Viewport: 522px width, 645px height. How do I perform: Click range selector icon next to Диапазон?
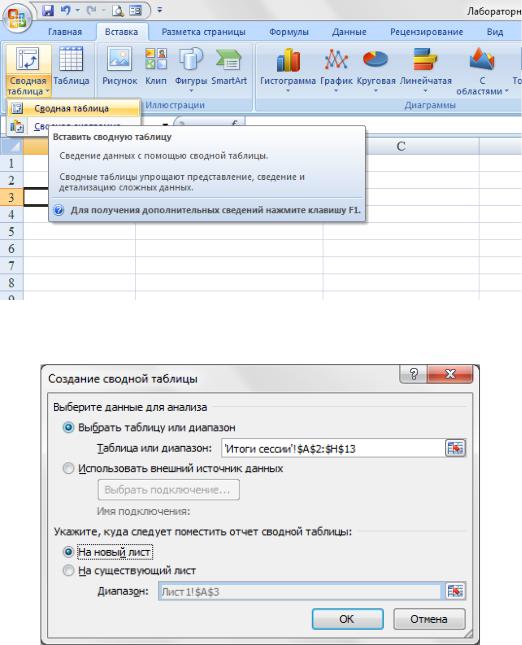point(455,591)
